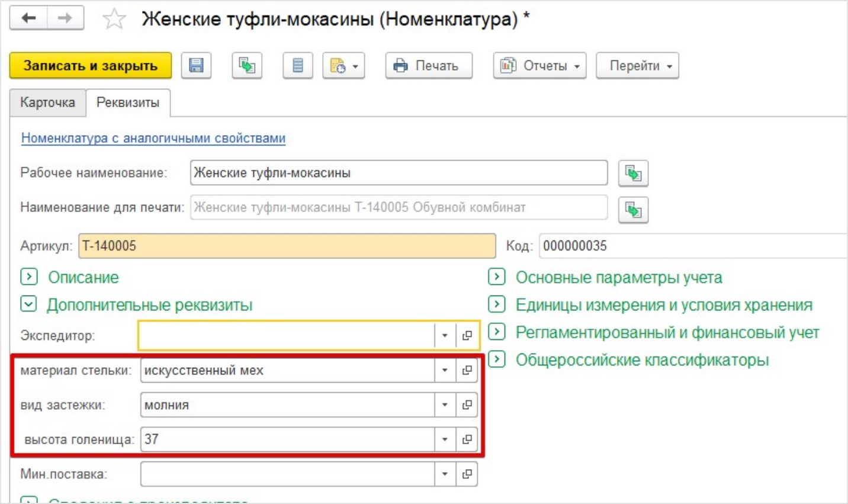Click the Печать button
The image size is (848, 504).
(x=429, y=66)
